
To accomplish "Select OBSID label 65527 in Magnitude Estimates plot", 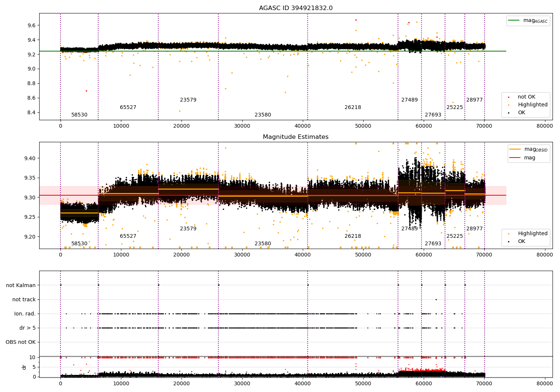I will (x=128, y=236).
